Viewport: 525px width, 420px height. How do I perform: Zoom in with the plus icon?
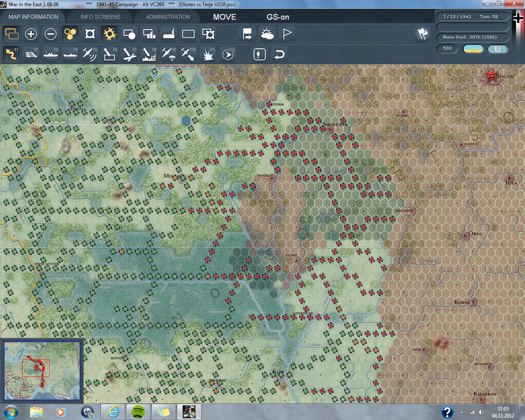(x=31, y=34)
